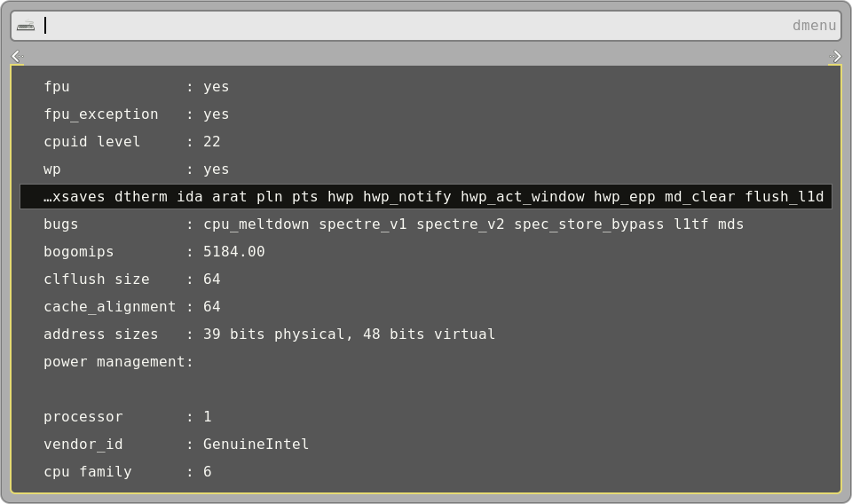The image size is (852, 504).
Task: Select the 'bugs' row listing cpu_meltdown
Action: click(393, 224)
